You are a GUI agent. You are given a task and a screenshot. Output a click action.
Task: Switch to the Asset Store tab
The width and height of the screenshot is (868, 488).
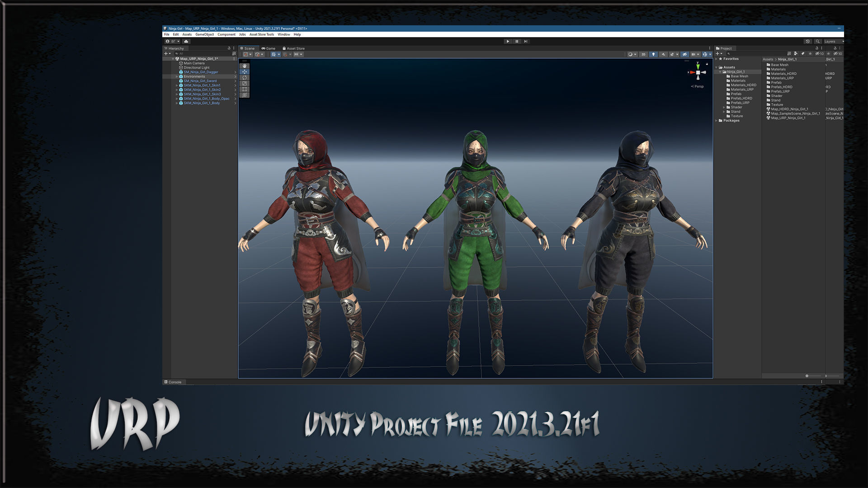click(293, 48)
